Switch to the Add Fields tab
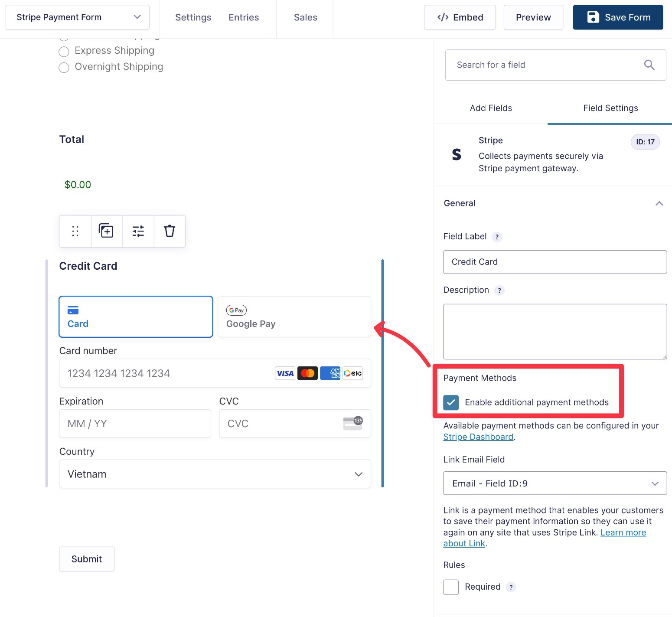Screen dimensions: 672x617 tap(491, 108)
